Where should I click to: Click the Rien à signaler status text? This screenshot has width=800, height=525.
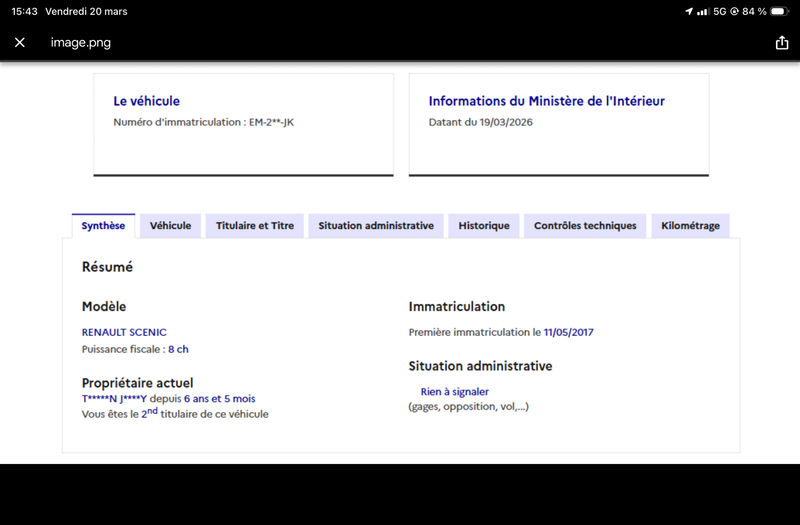(455, 391)
